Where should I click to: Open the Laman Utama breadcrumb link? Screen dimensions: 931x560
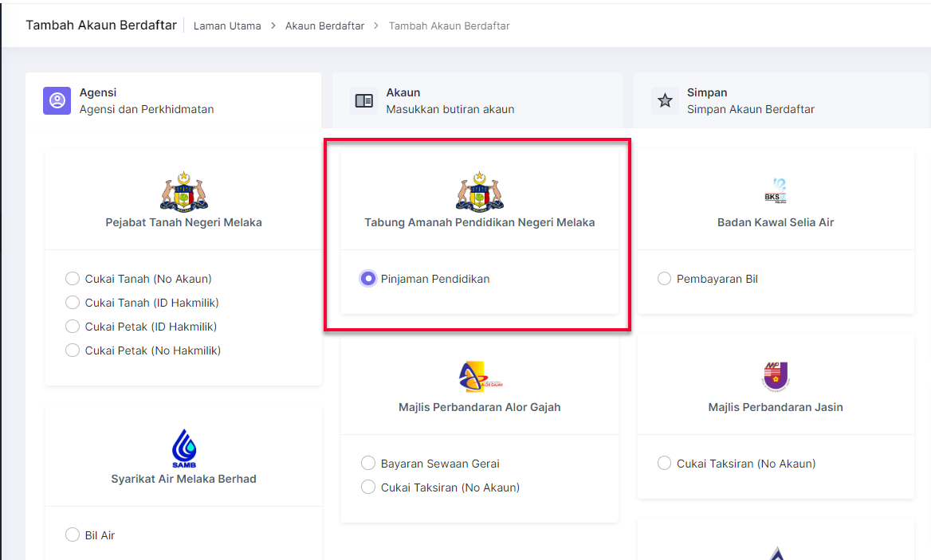[227, 25]
